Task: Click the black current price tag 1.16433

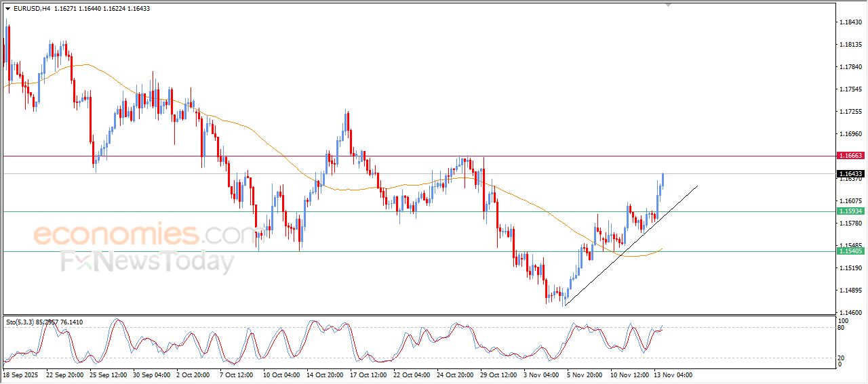Action: tap(850, 174)
